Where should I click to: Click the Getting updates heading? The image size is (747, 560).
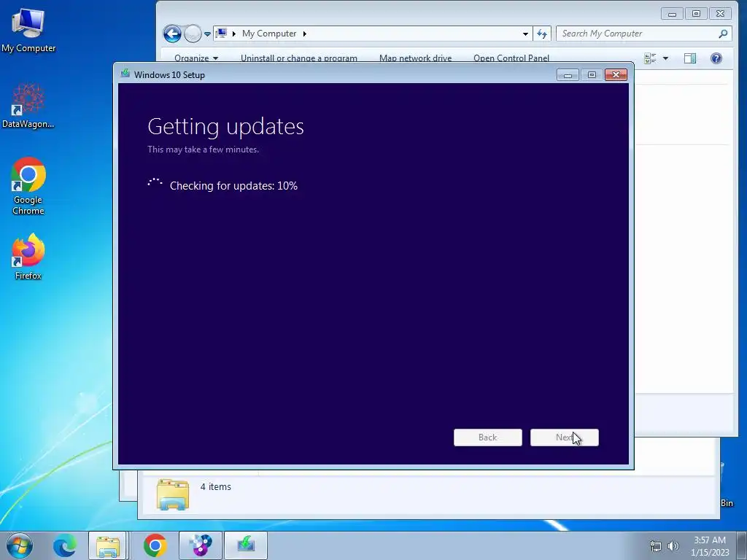226,127
